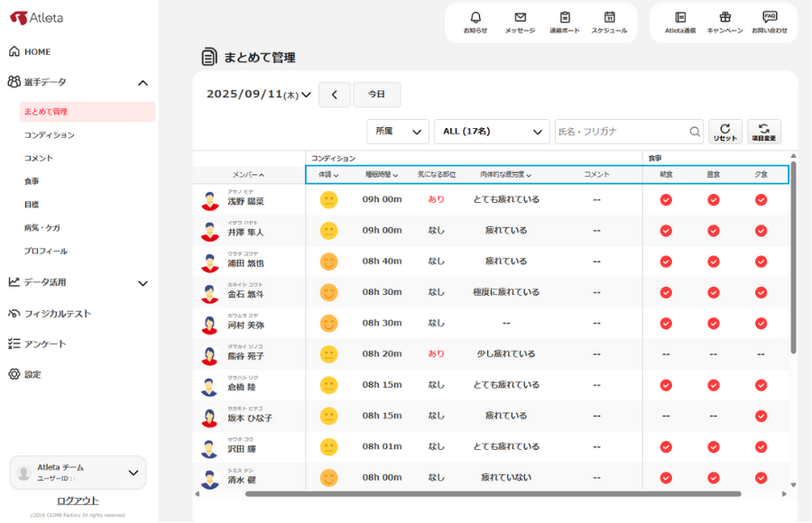Click 浦田 悠也's dinner check mark
Screen dimensions: 812x523
coord(761,261)
